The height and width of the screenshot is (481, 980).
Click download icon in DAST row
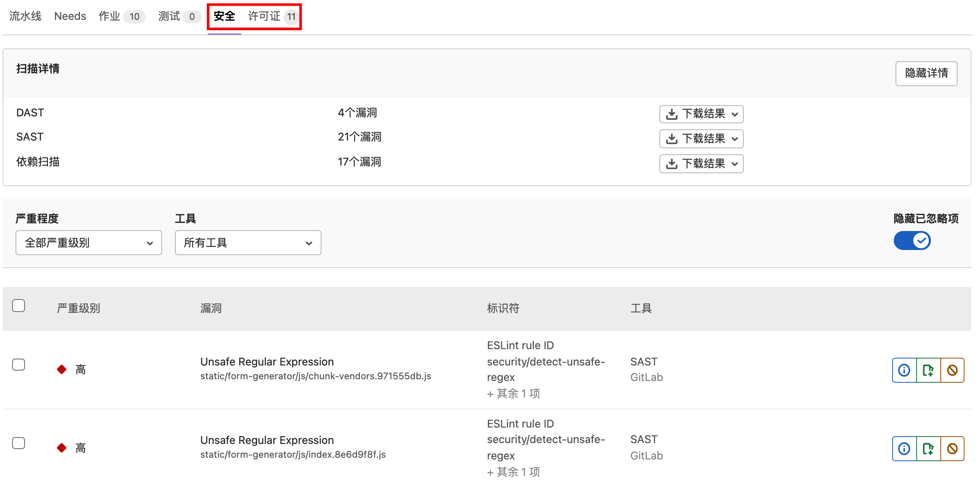(x=671, y=114)
